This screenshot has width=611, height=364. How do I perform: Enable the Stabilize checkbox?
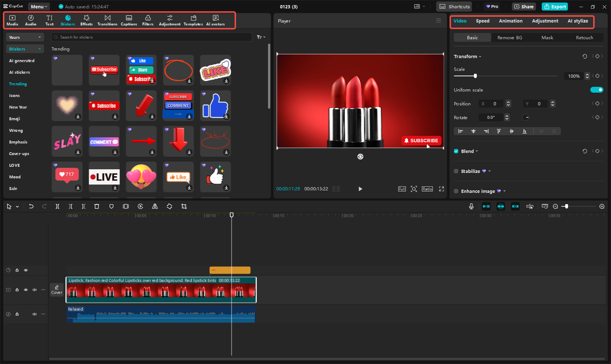coord(456,171)
